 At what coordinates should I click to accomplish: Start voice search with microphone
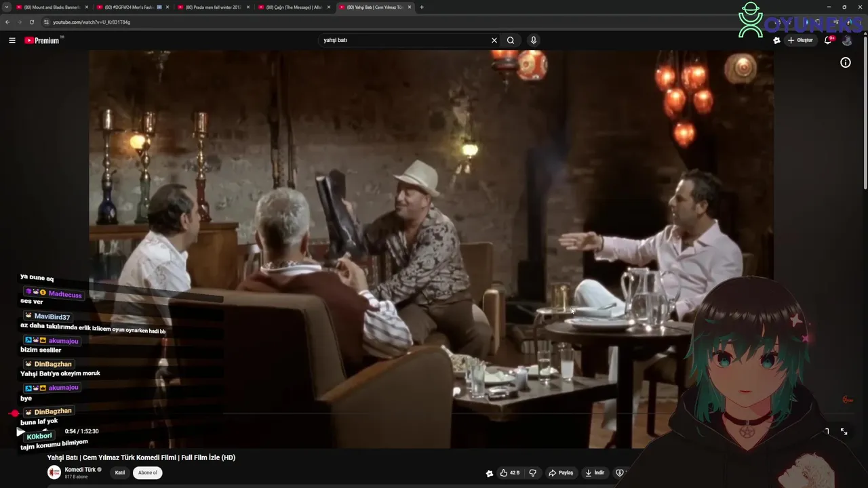[534, 40]
